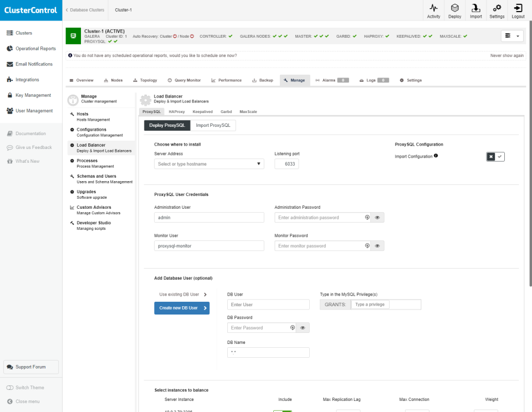Image resolution: width=532 pixels, height=412 pixels.
Task: Switch to the Performance tab
Action: pos(226,80)
